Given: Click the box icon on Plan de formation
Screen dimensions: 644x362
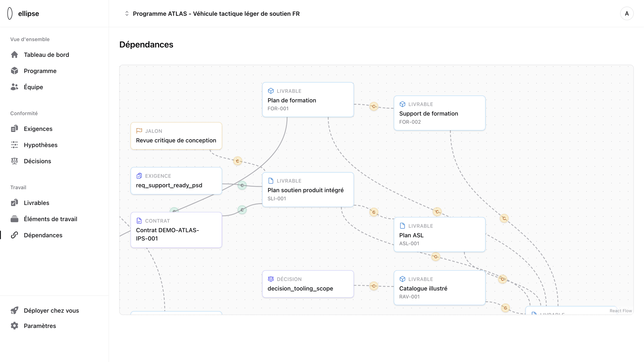Looking at the screenshot, I should click(271, 91).
